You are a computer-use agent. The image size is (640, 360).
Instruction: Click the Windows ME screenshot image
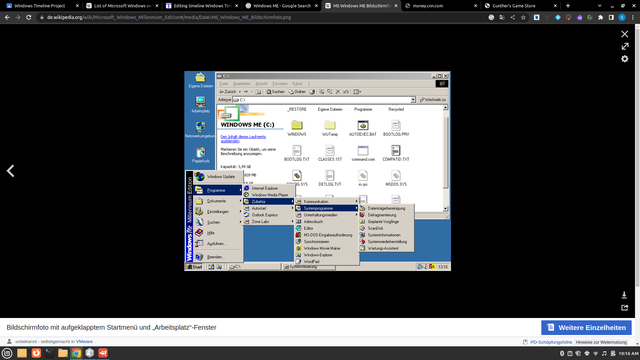tap(318, 171)
